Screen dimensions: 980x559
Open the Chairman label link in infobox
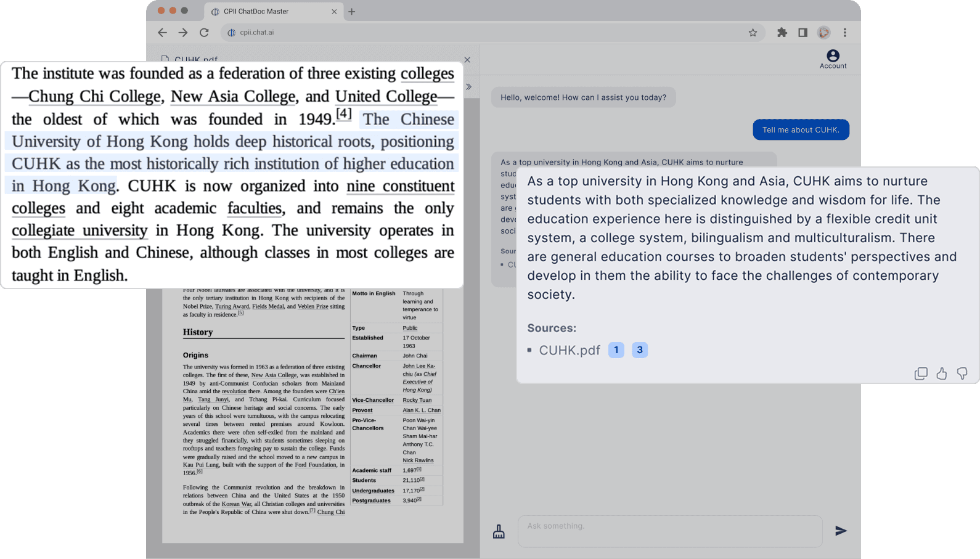(x=364, y=356)
